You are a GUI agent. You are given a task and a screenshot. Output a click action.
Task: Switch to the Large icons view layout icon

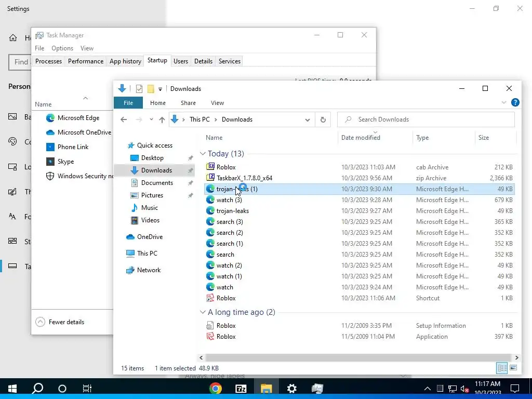[x=513, y=368]
